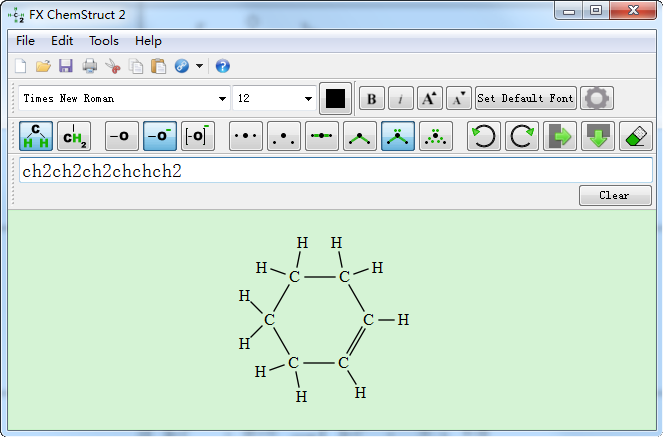The image size is (664, 438).
Task: Toggle the expanded C-H structure display button
Action: 37,136
